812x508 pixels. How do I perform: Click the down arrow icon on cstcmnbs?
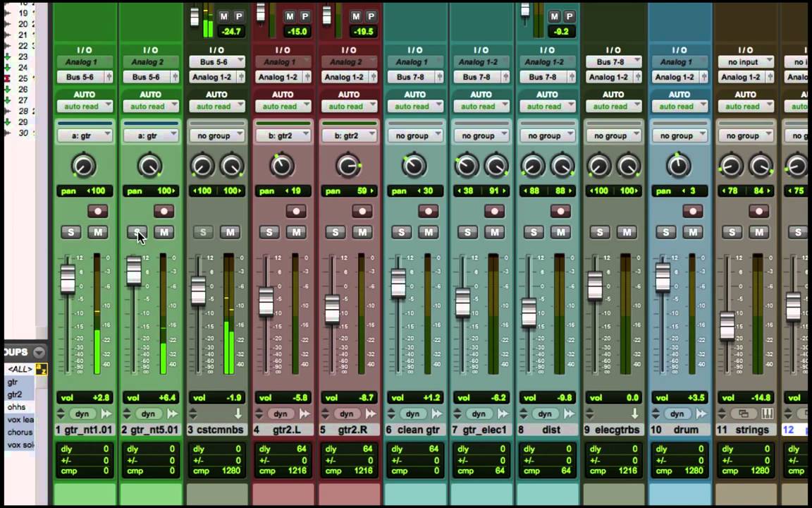coord(238,413)
